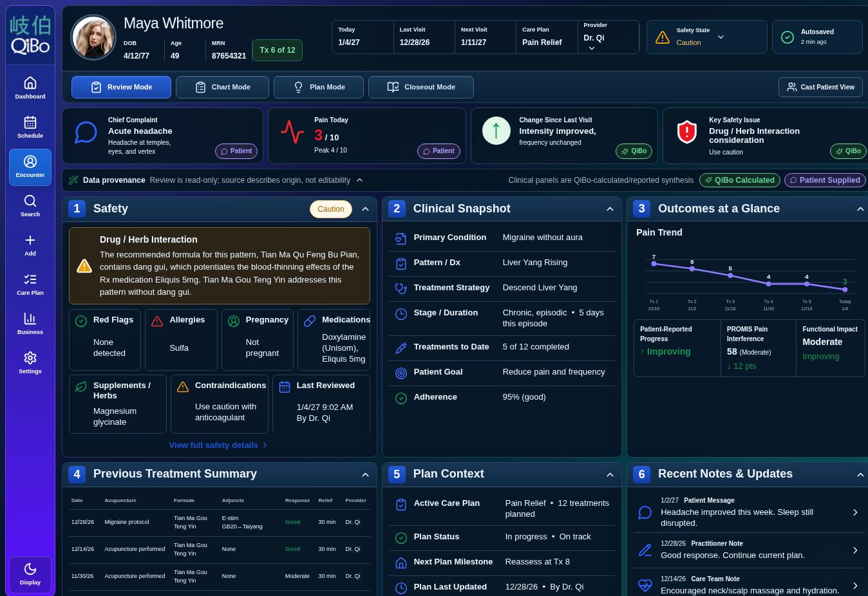This screenshot has height=596, width=868.
Task: Click the Key Safety Issue shield icon
Action: tap(687, 132)
